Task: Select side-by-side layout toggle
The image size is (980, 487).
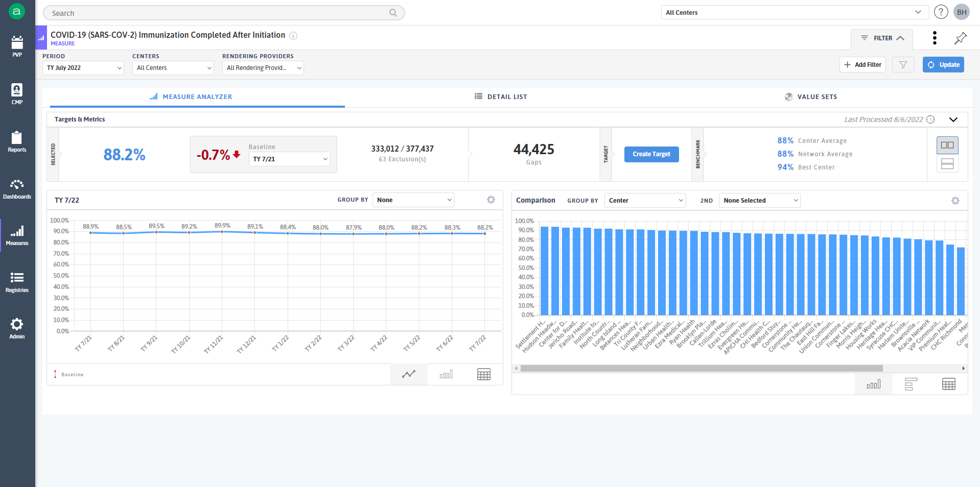Action: 947,145
